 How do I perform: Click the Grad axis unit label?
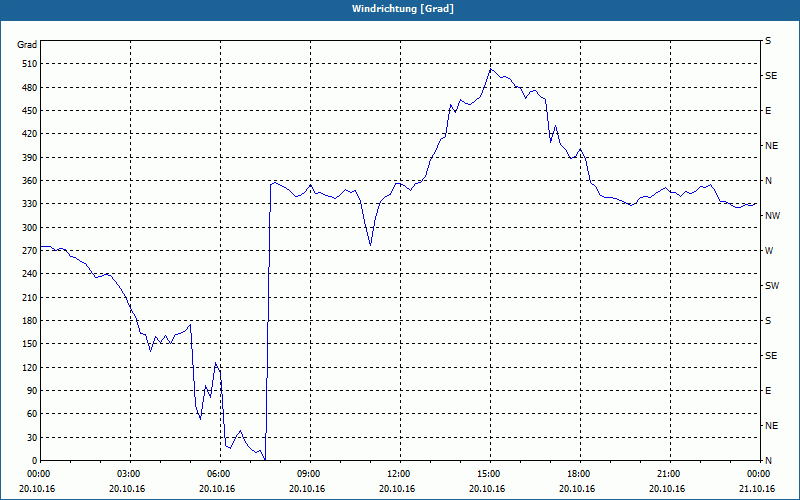(x=27, y=45)
